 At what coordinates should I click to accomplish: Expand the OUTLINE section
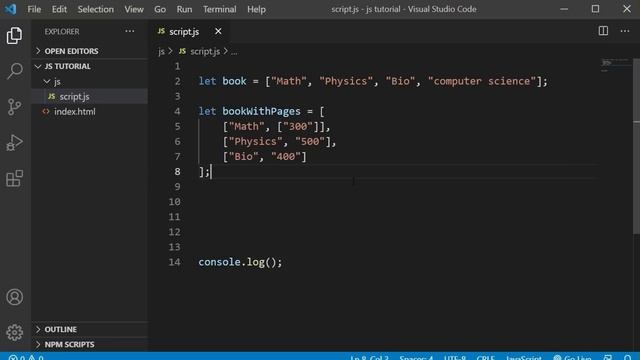coord(90,329)
